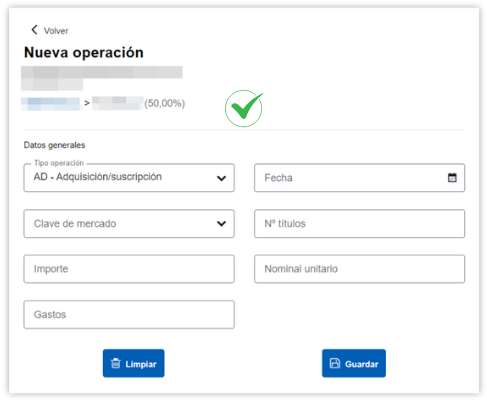
Task: Click the trash can icon on Limpiar
Action: (x=116, y=363)
